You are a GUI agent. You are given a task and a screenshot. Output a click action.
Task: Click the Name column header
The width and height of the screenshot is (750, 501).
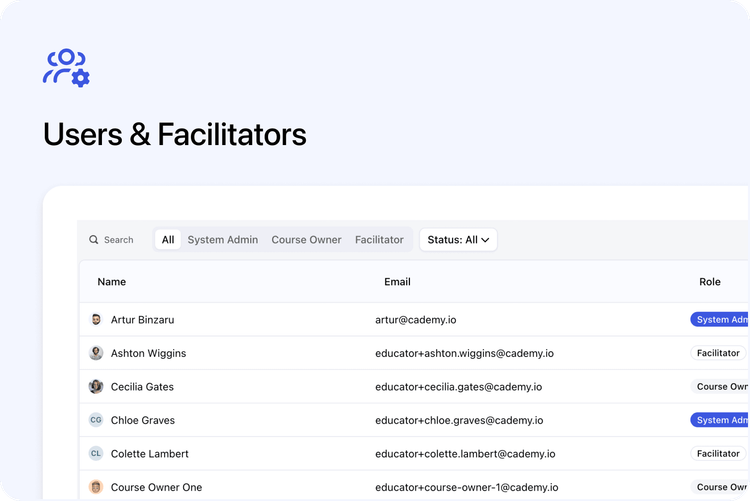[x=111, y=282]
